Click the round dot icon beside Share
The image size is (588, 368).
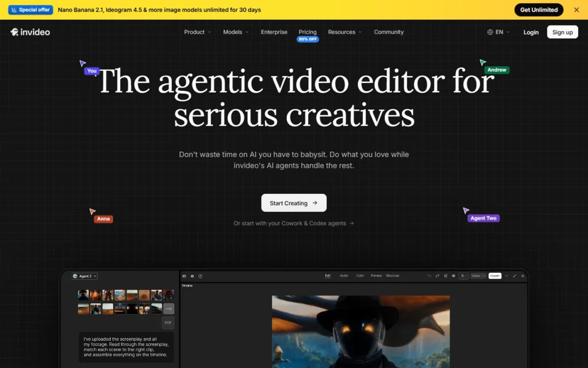point(453,276)
